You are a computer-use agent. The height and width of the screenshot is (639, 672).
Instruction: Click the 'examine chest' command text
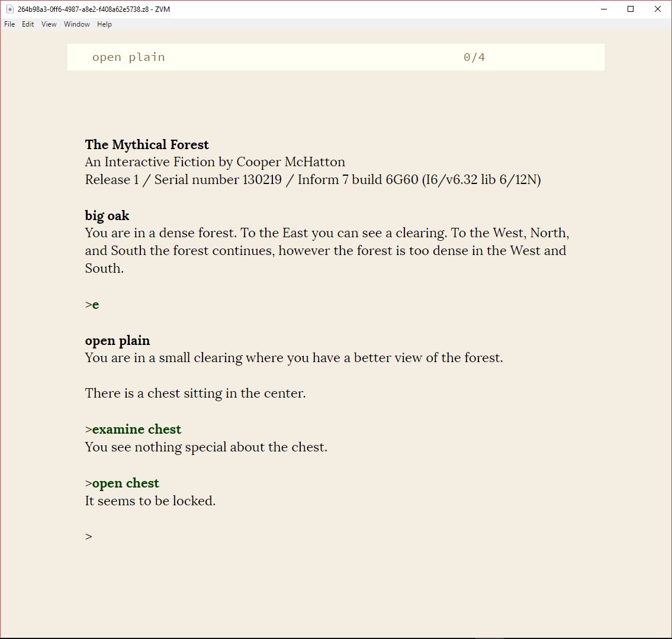[136, 430]
